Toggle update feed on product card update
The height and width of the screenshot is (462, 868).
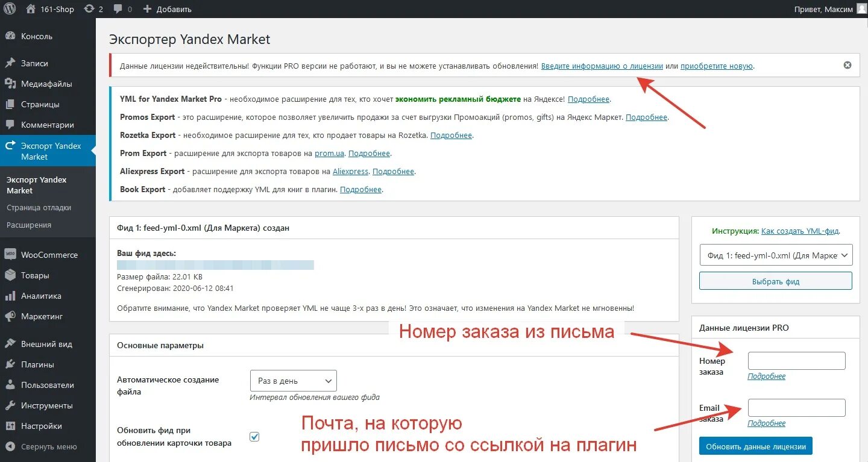point(254,437)
